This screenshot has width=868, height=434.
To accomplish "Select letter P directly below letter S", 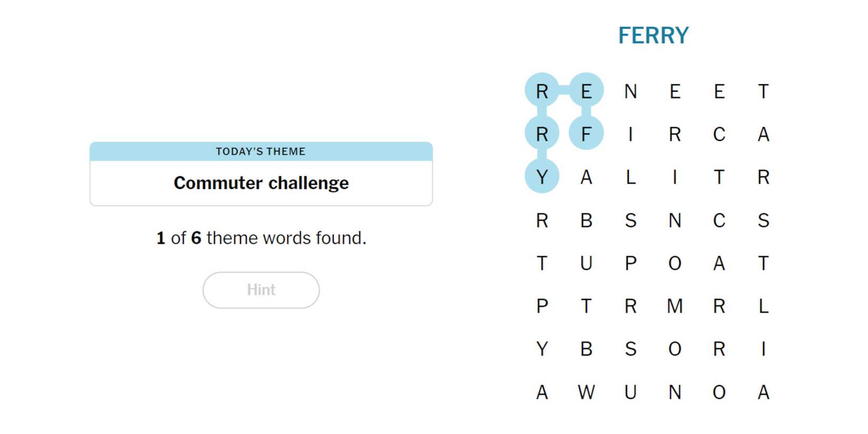I will coord(630,263).
